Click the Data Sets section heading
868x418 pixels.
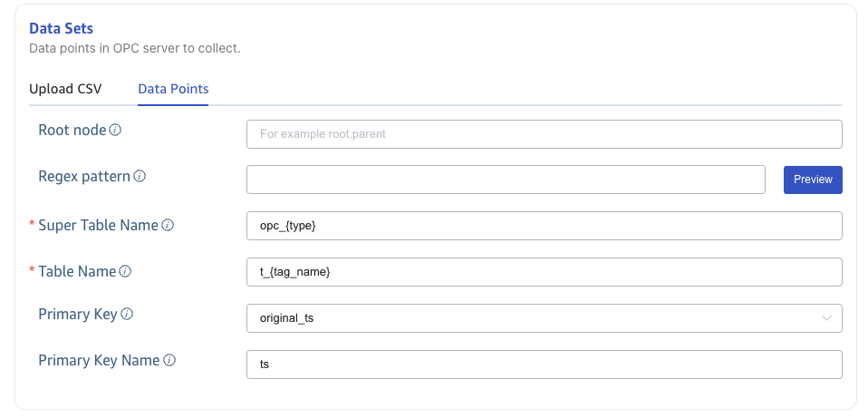(x=61, y=29)
